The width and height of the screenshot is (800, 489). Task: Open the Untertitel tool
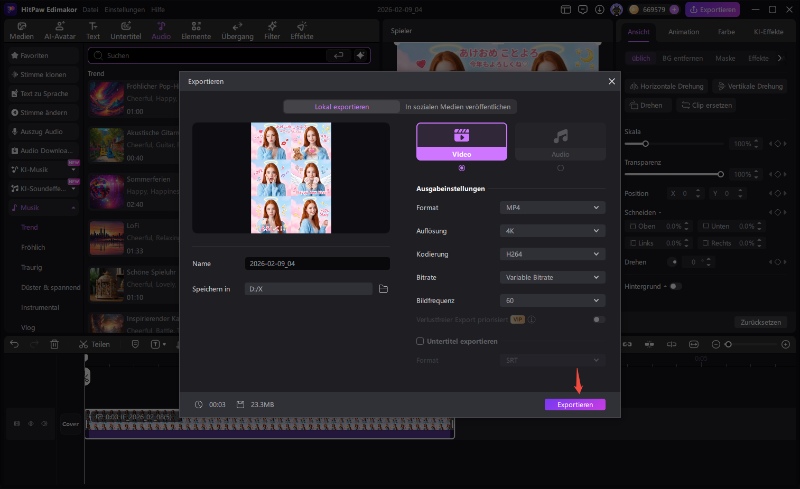pyautogui.click(x=126, y=31)
